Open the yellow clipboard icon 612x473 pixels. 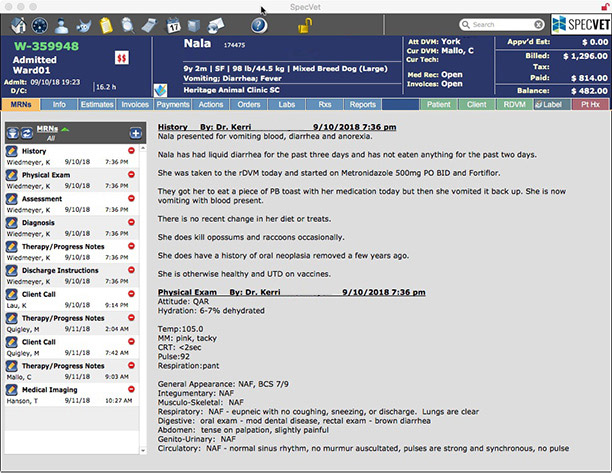(106, 25)
